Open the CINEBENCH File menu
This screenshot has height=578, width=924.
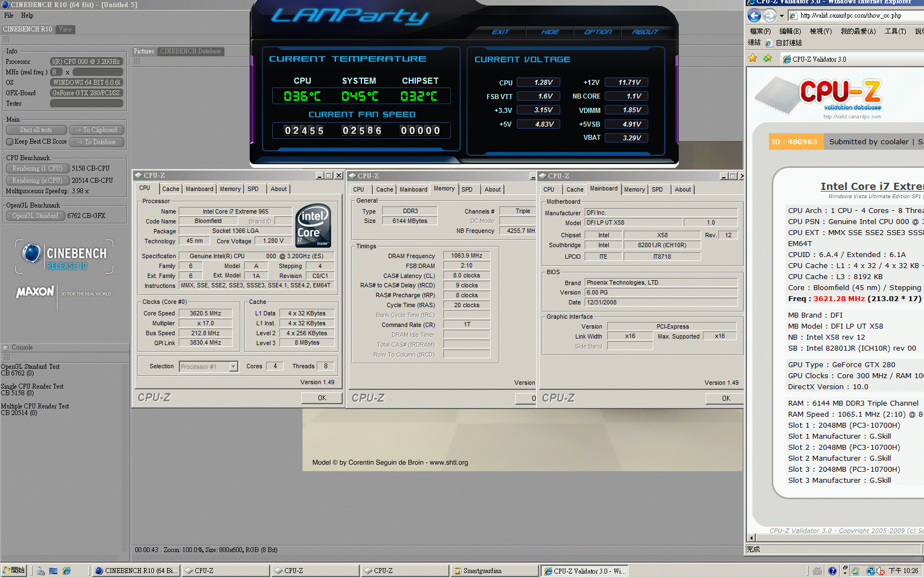pyautogui.click(x=9, y=15)
